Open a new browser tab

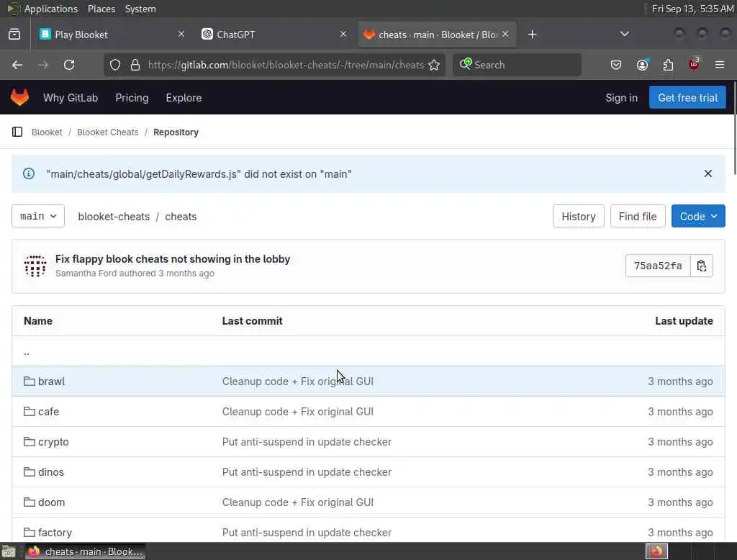(x=532, y=35)
